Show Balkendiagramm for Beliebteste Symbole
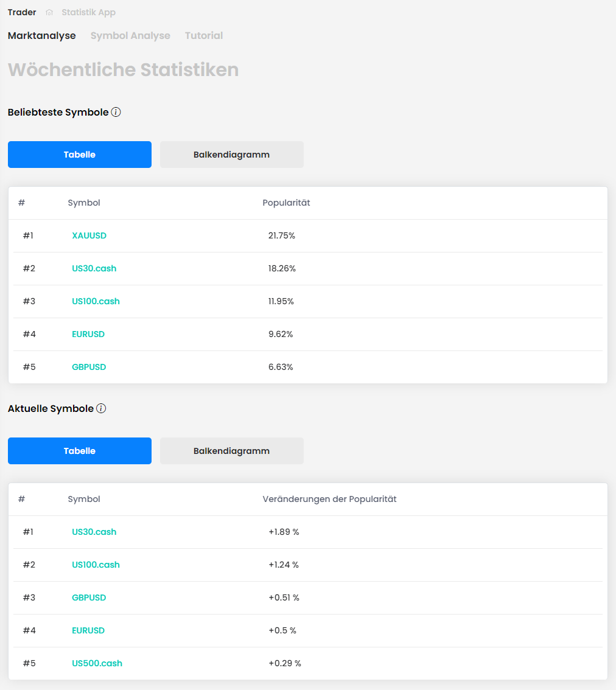Screen dimensions: 616x690 click(x=231, y=155)
